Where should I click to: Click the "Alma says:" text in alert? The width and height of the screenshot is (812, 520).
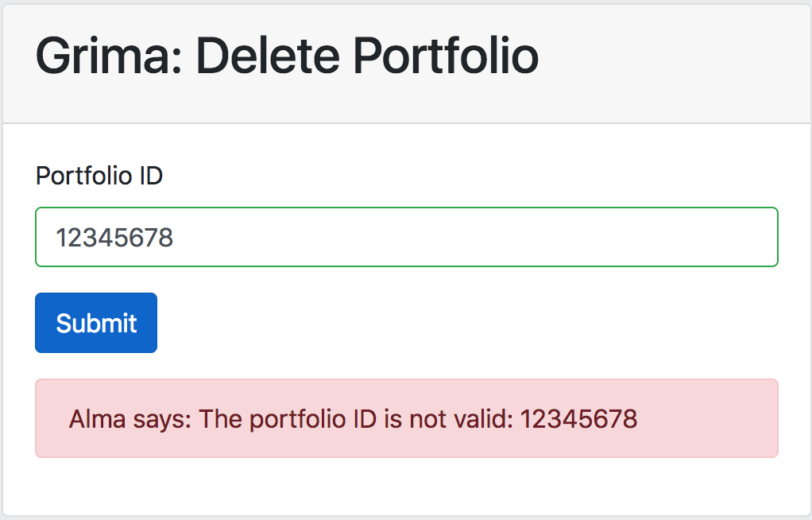click(130, 419)
